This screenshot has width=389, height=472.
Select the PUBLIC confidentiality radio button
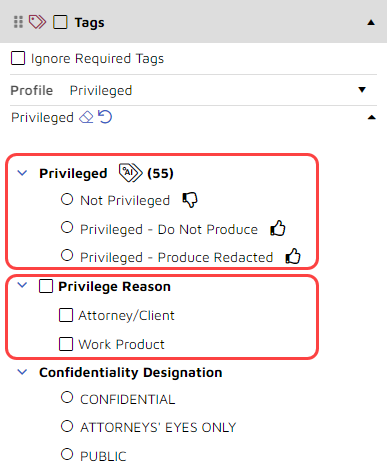point(67,454)
